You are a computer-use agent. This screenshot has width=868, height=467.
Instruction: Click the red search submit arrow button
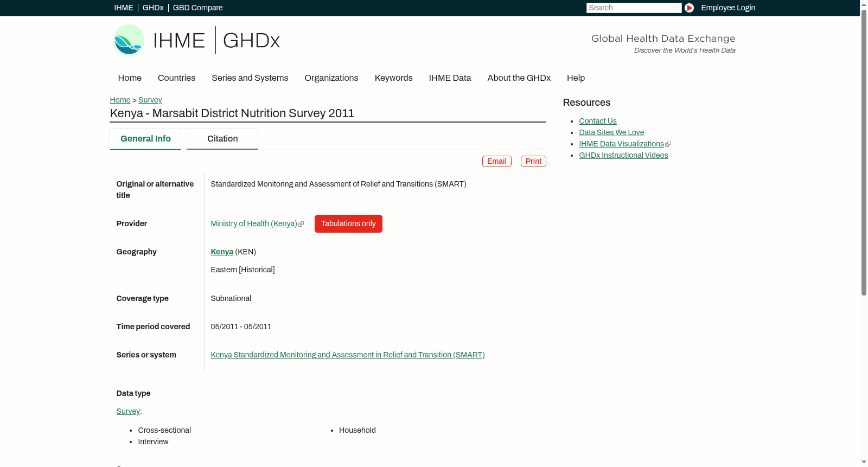[x=689, y=8]
